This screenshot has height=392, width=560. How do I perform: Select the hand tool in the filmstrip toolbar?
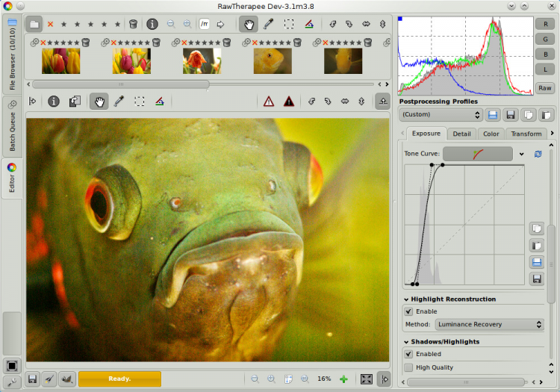point(249,25)
